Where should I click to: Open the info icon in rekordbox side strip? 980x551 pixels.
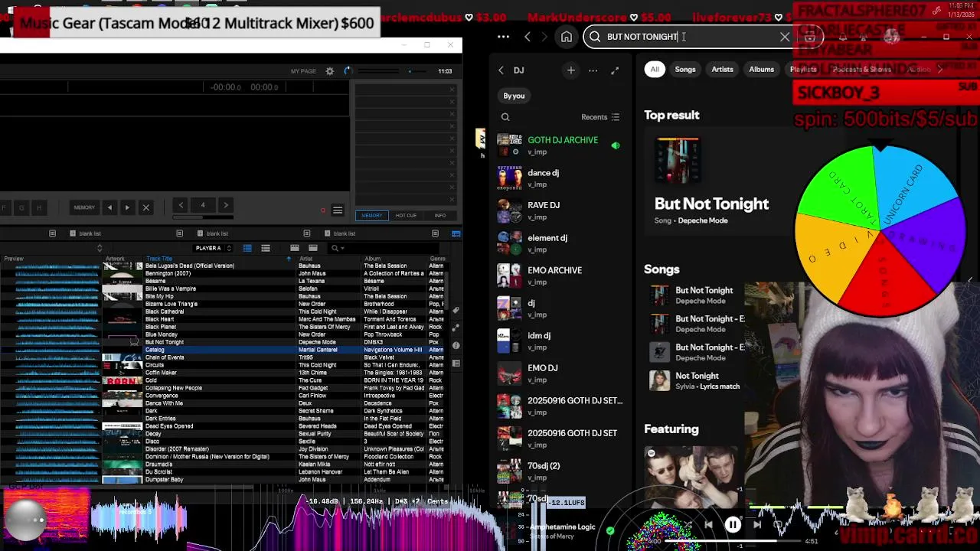point(456,345)
